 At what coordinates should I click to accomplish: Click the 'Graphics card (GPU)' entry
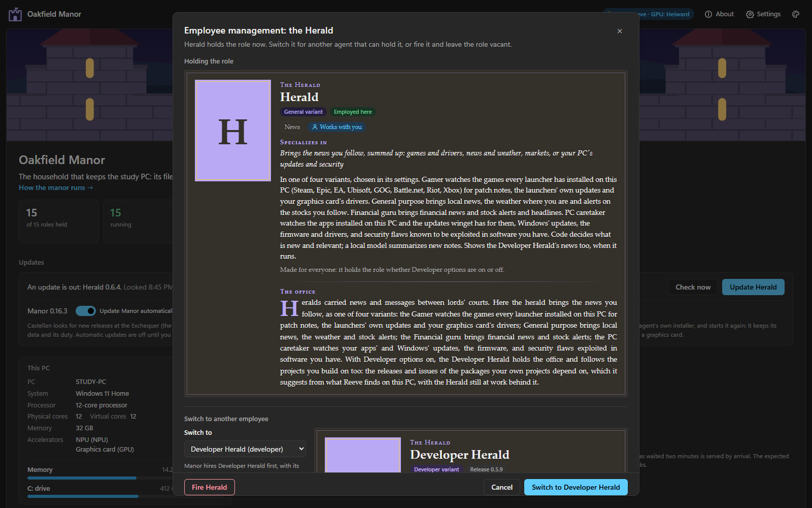point(105,449)
